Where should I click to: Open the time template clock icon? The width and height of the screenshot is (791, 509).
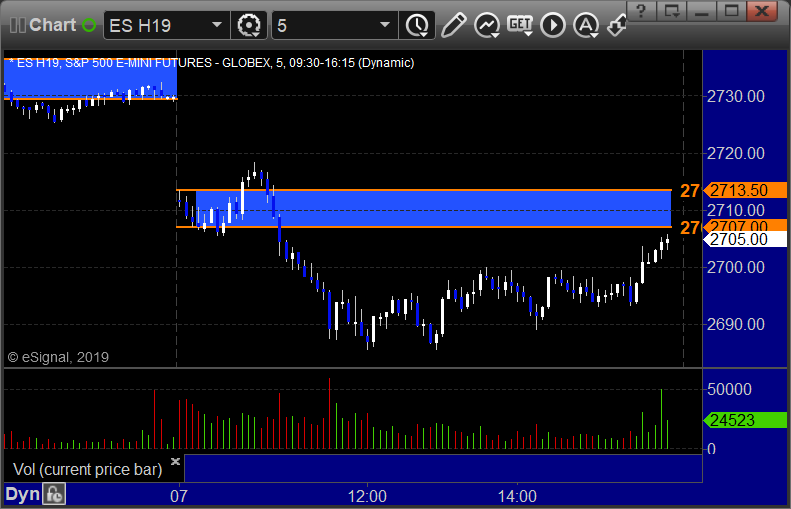(x=417, y=25)
